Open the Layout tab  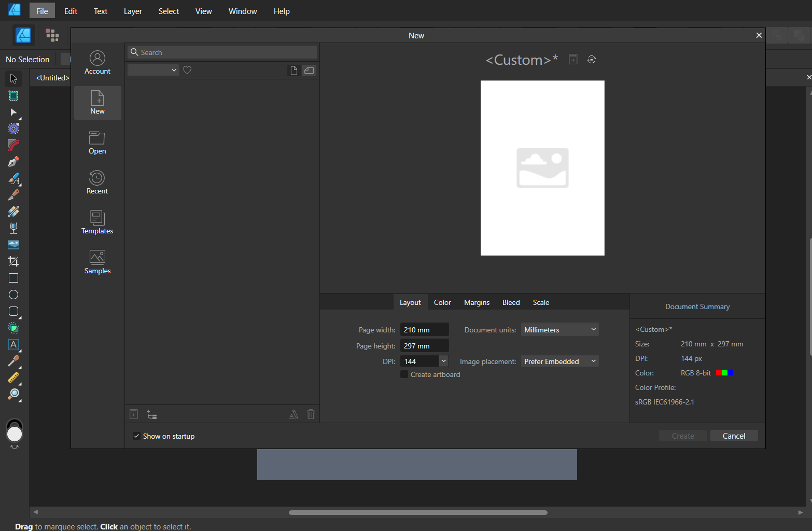point(410,302)
